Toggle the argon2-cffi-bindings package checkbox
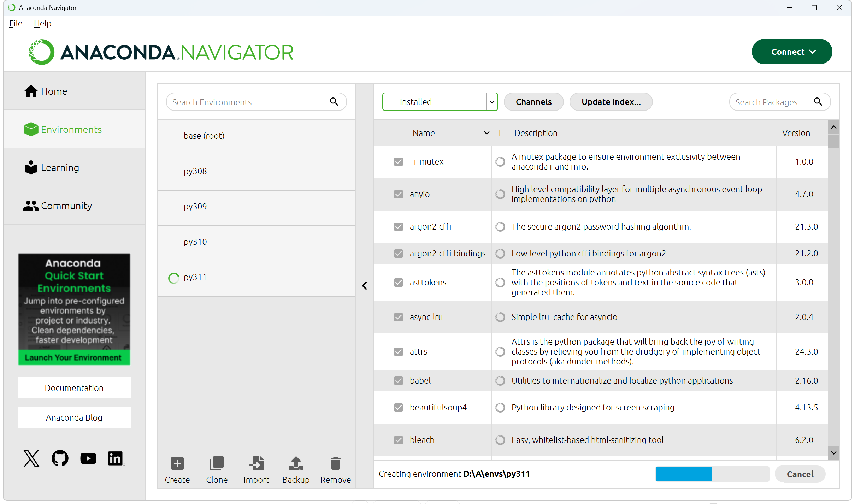Viewport: 855px width, 504px height. tap(399, 254)
